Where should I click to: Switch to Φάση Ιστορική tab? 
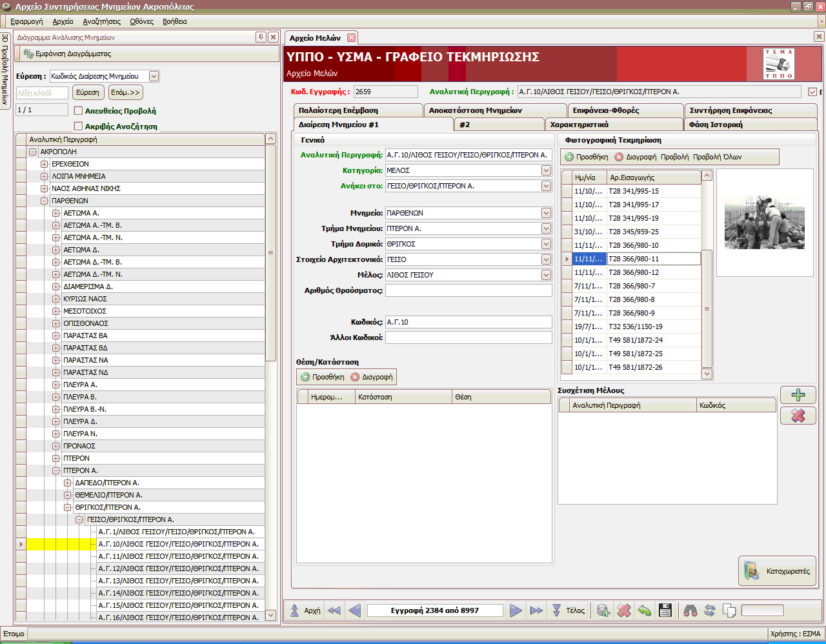[x=750, y=125]
